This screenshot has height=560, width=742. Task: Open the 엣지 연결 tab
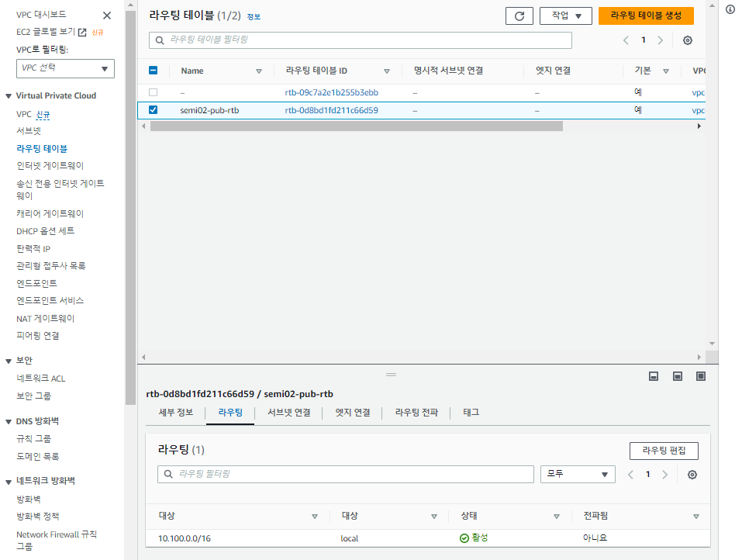[353, 413]
